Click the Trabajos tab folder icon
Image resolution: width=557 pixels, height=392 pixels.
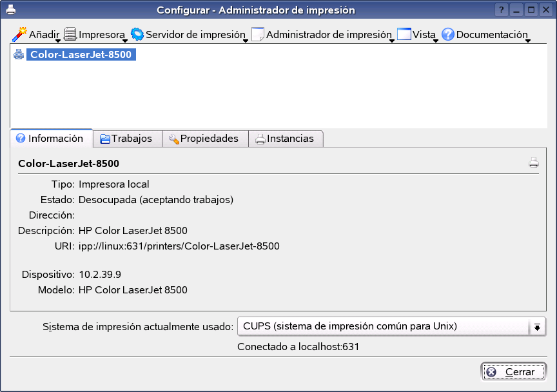click(x=105, y=139)
